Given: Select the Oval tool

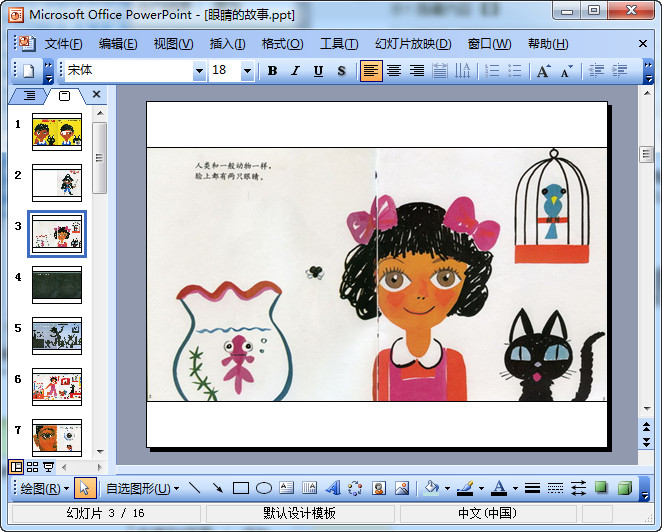Looking at the screenshot, I should 264,489.
